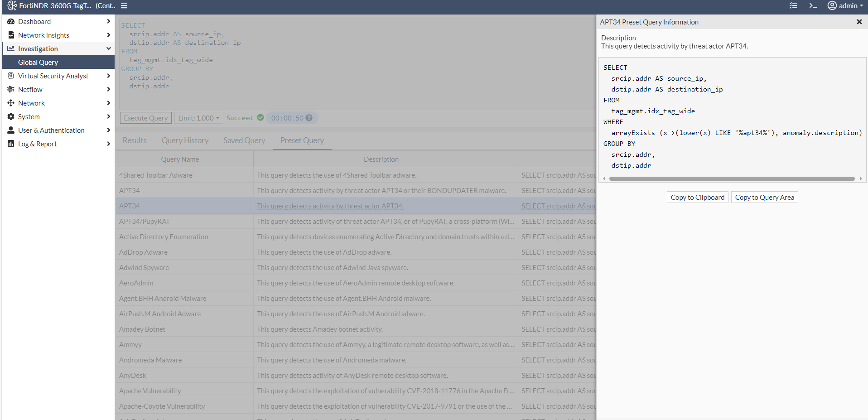Click the Virtual Security Analyst icon
This screenshot has height=420, width=868.
(10, 76)
